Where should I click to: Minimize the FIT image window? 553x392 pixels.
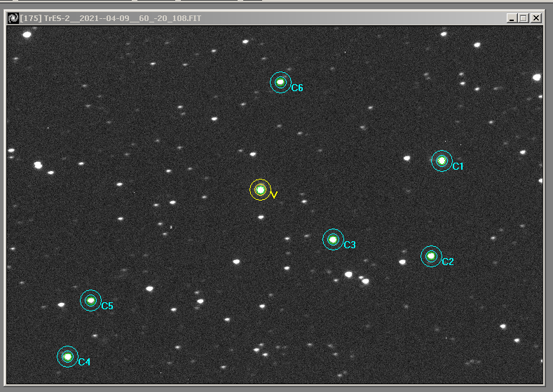point(511,18)
